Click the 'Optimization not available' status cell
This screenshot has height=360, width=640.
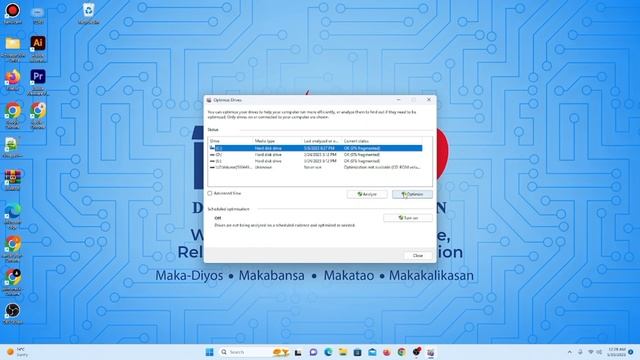pos(382,167)
